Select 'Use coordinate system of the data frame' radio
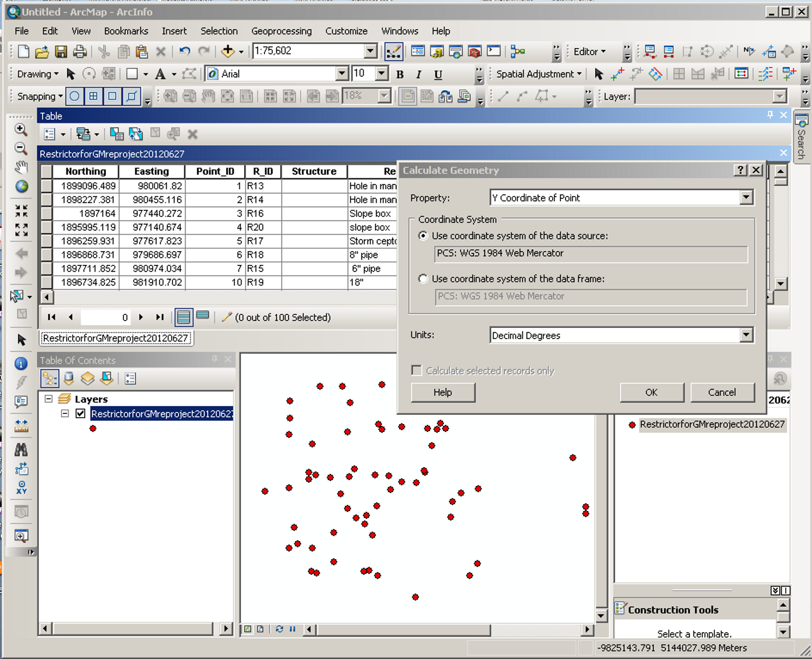The image size is (812, 659). (x=423, y=279)
